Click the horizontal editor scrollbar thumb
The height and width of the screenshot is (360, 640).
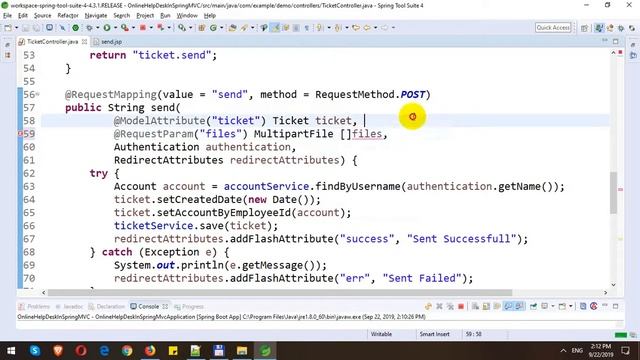(280, 293)
